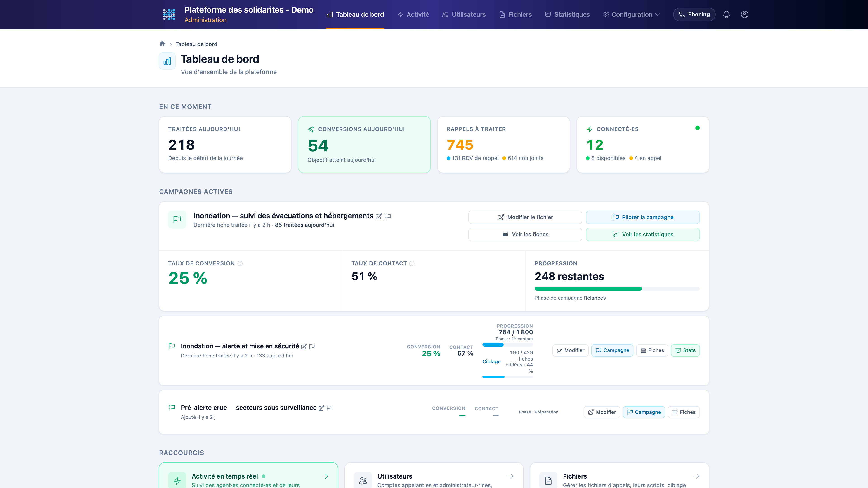Edit pencil icon next to Inondation suivi des évacuations
The height and width of the screenshot is (488, 868).
tap(379, 216)
